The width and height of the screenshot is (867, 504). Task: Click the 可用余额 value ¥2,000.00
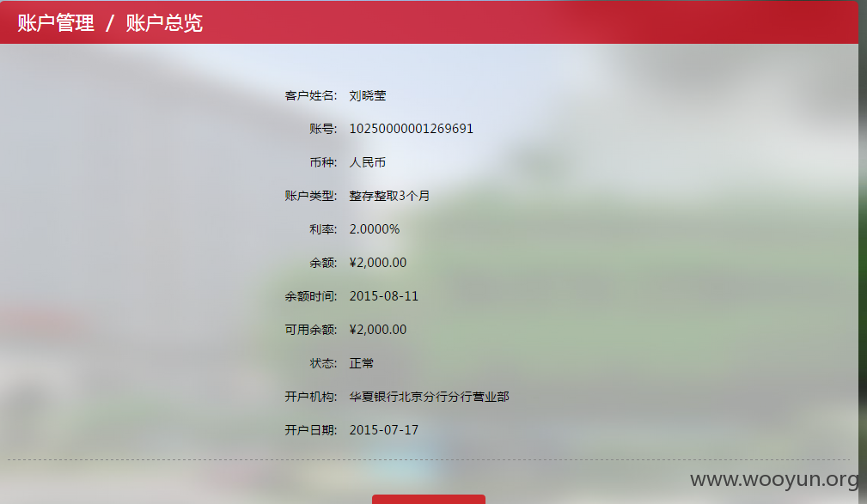[x=378, y=330]
